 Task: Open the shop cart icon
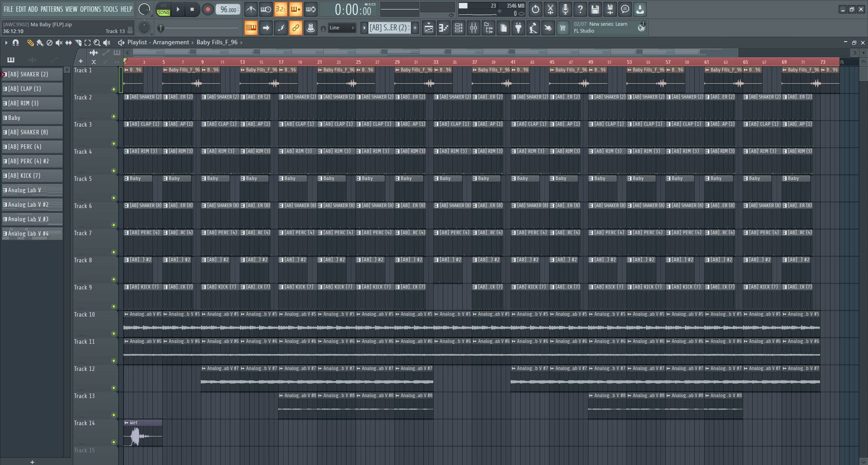coord(563,28)
